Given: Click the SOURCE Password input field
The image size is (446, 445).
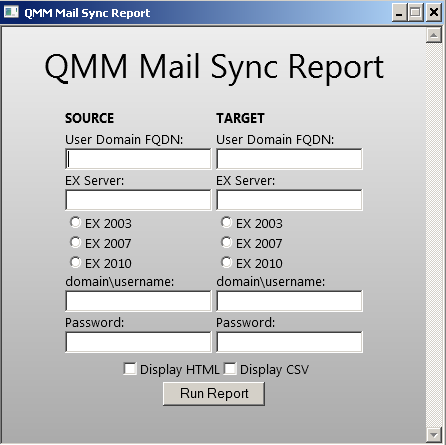Looking at the screenshot, I should tap(138, 342).
